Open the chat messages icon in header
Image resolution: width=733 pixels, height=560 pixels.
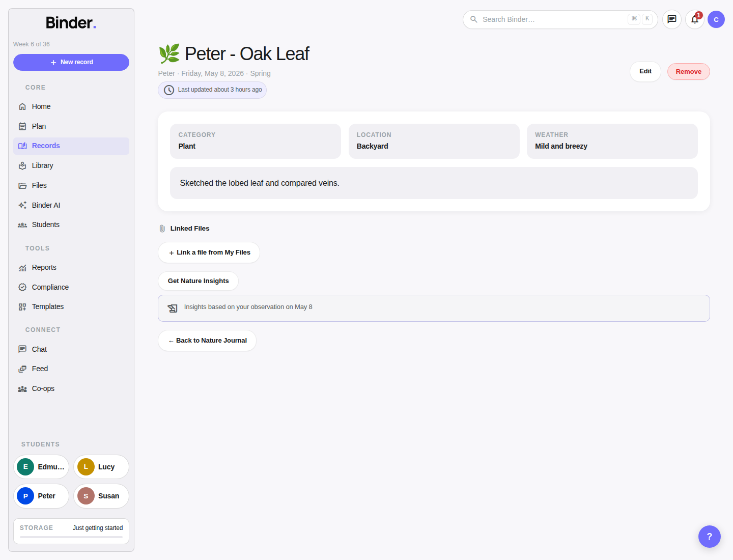click(672, 19)
